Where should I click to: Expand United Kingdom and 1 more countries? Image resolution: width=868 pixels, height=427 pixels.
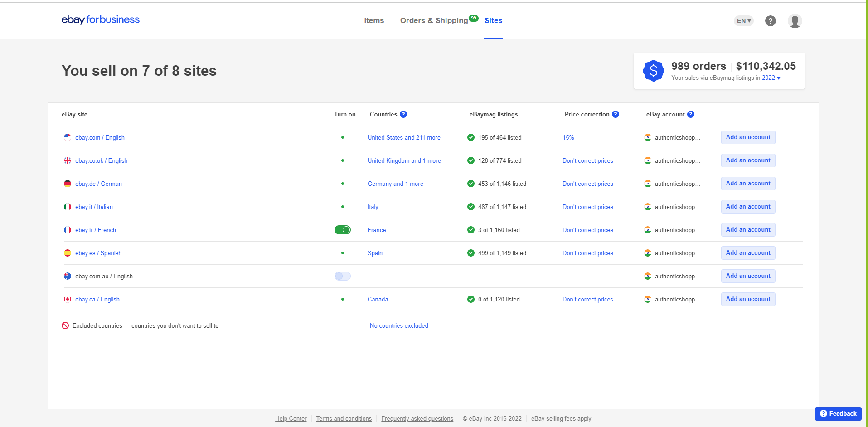point(404,160)
